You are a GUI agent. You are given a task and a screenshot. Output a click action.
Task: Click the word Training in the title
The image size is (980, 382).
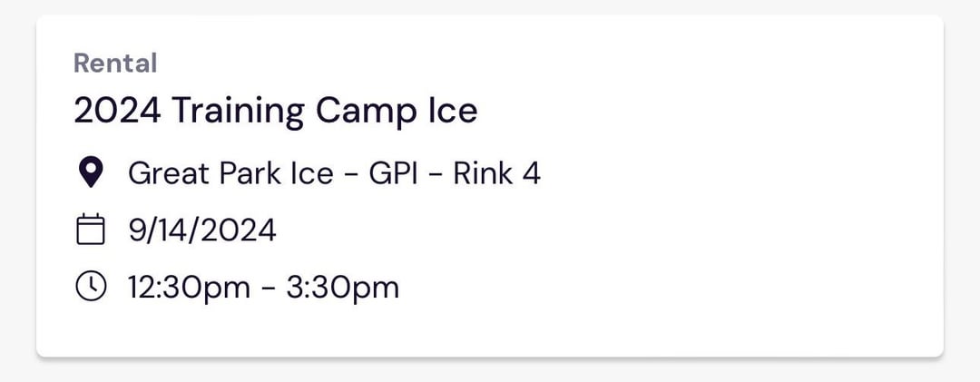pyautogui.click(x=238, y=112)
